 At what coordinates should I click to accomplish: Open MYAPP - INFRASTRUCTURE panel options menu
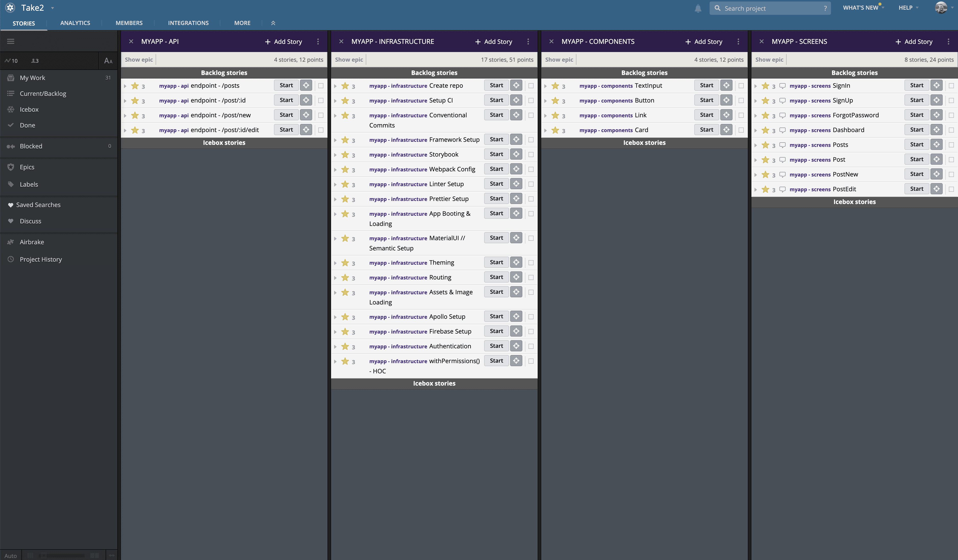tap(528, 42)
